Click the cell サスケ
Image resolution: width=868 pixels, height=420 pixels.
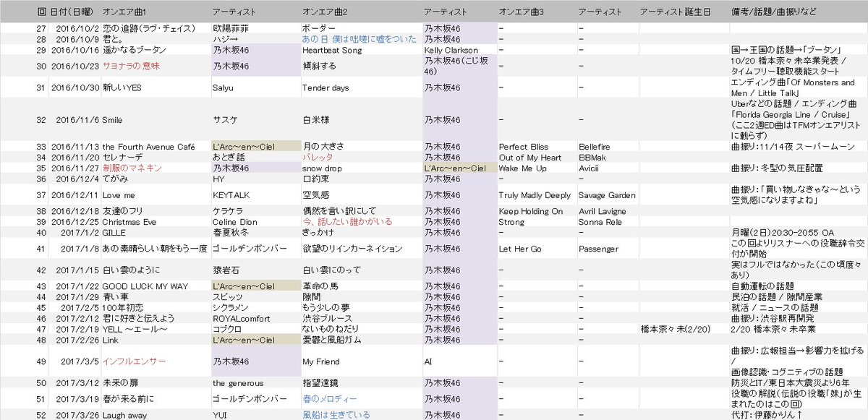(224, 119)
